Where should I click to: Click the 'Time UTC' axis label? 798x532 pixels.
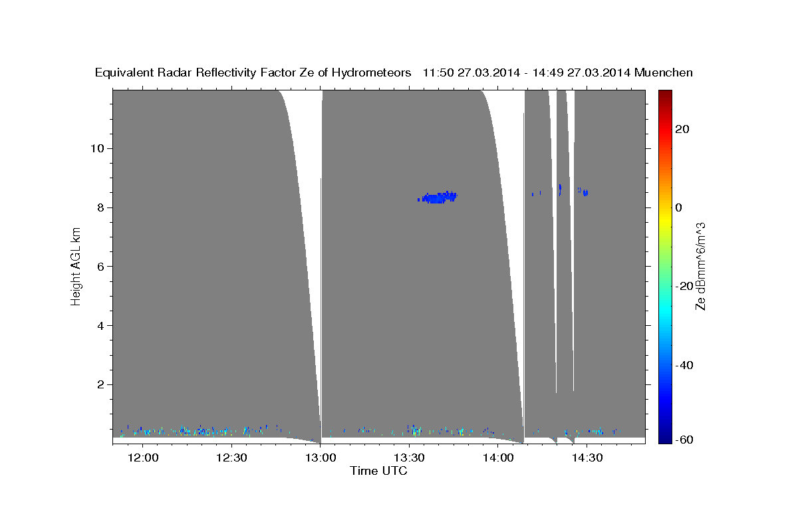(x=378, y=471)
